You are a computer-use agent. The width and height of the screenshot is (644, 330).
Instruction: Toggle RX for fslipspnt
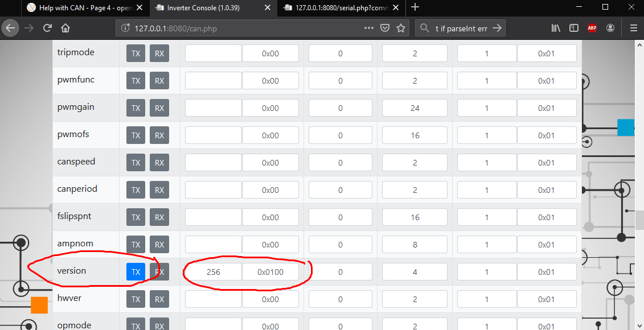click(x=159, y=217)
